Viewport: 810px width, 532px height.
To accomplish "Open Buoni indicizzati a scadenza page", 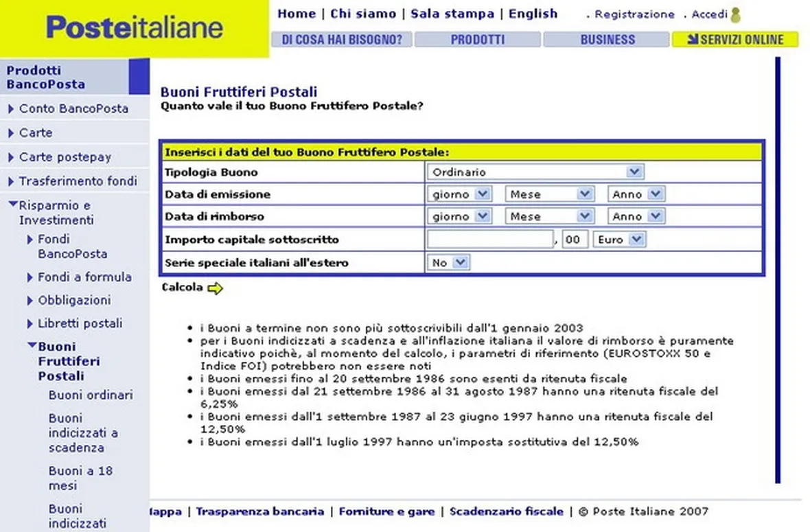I will pos(83,433).
